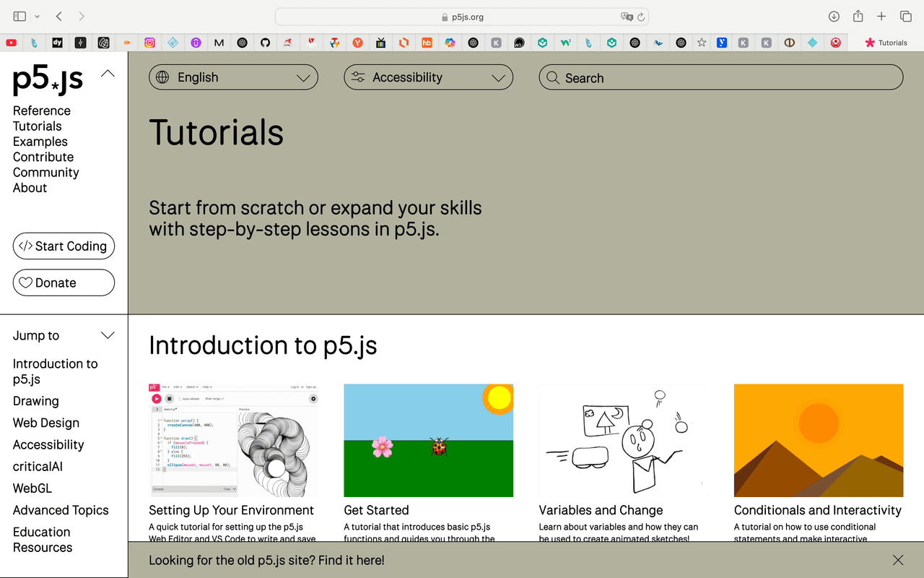Open the Instagram pinned tab
Viewport: 924px width, 578px height.
(x=149, y=43)
